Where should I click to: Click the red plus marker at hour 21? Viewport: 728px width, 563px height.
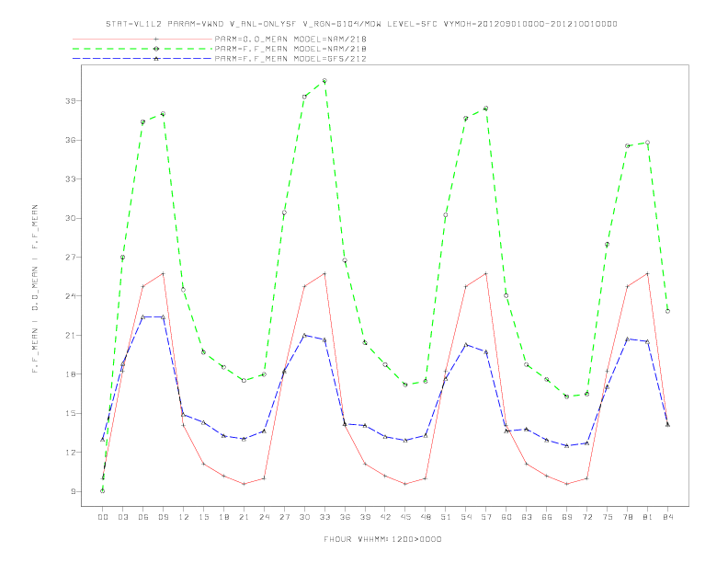coord(244,484)
